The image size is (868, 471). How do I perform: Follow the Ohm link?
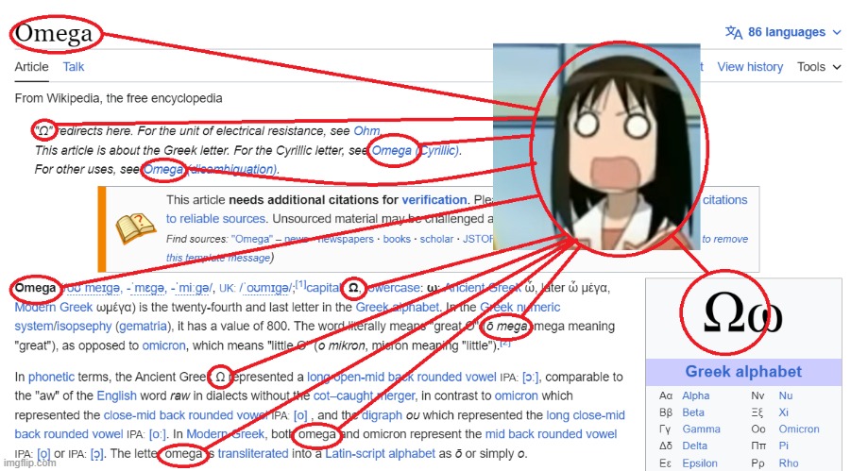pyautogui.click(x=366, y=131)
